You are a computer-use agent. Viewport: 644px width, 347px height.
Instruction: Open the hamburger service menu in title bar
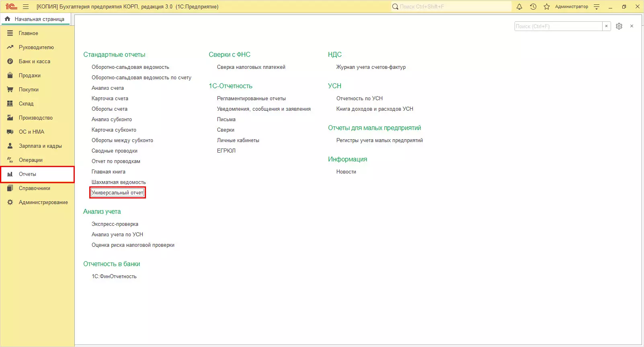[26, 7]
